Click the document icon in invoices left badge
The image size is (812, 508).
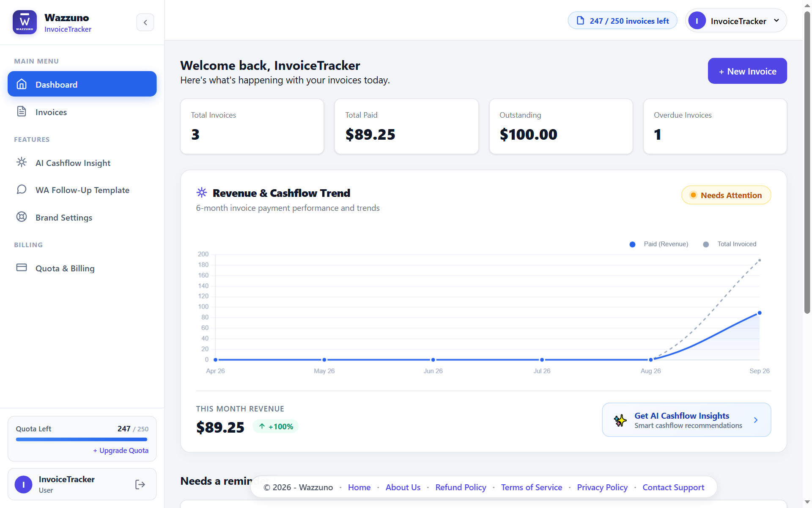coord(581,21)
